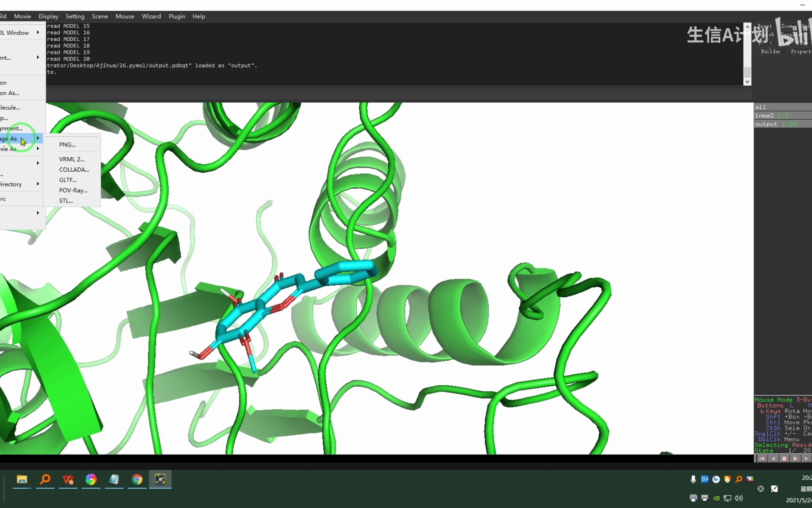Stop playback with the square button
Screen dimensions: 812x508
click(785, 459)
